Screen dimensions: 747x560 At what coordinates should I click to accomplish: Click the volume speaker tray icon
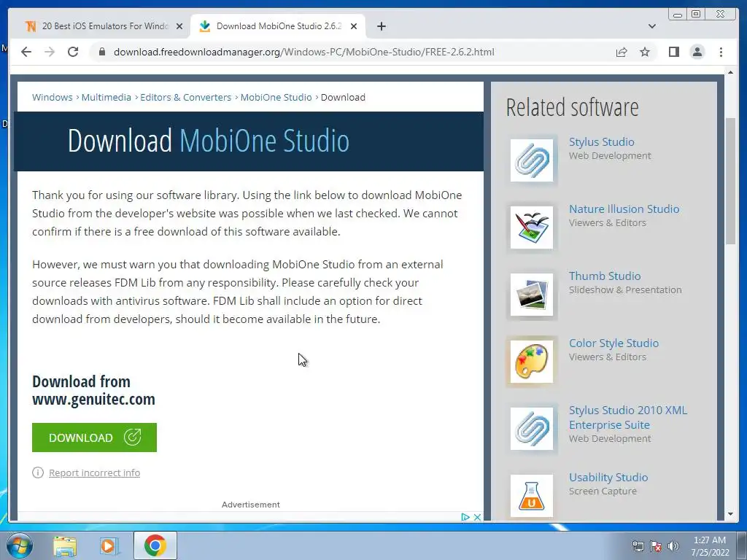[x=673, y=546]
